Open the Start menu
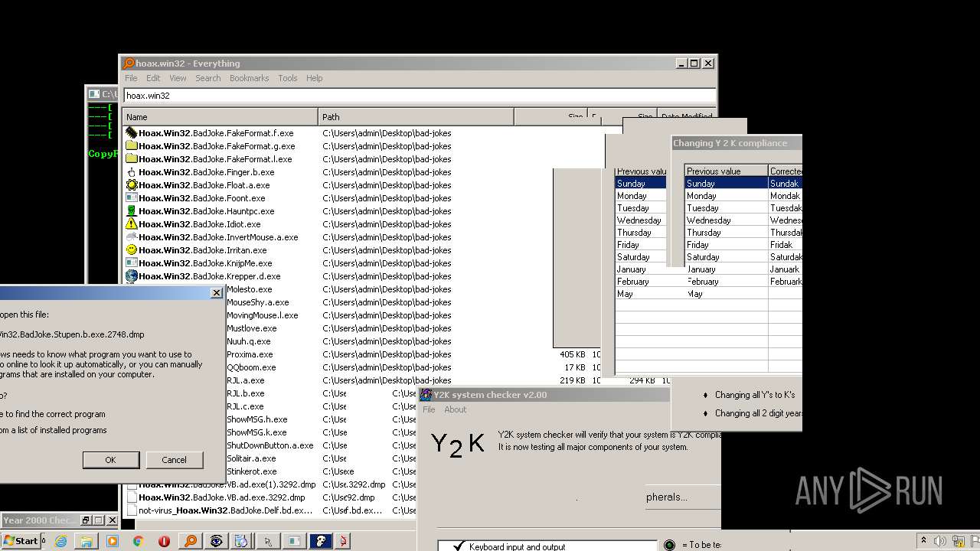 tap(21, 540)
